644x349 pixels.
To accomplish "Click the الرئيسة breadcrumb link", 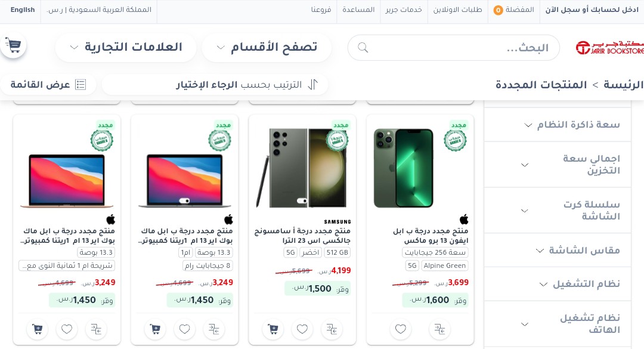I will point(624,85).
